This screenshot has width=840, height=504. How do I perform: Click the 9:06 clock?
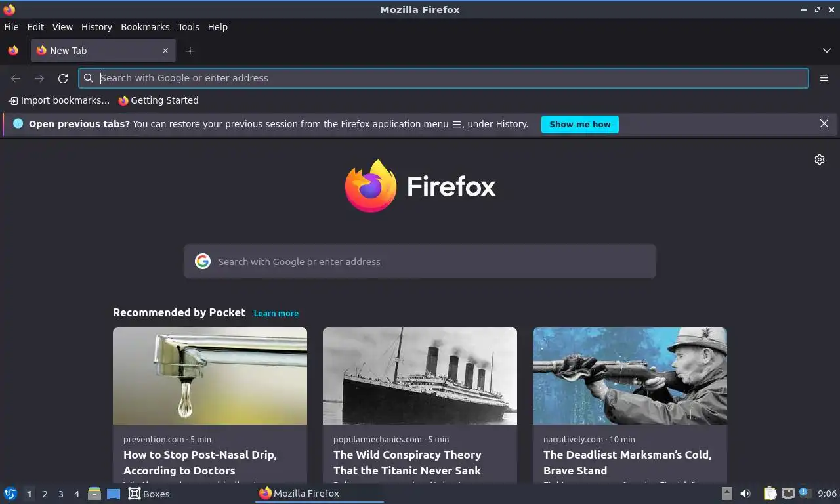click(x=827, y=493)
